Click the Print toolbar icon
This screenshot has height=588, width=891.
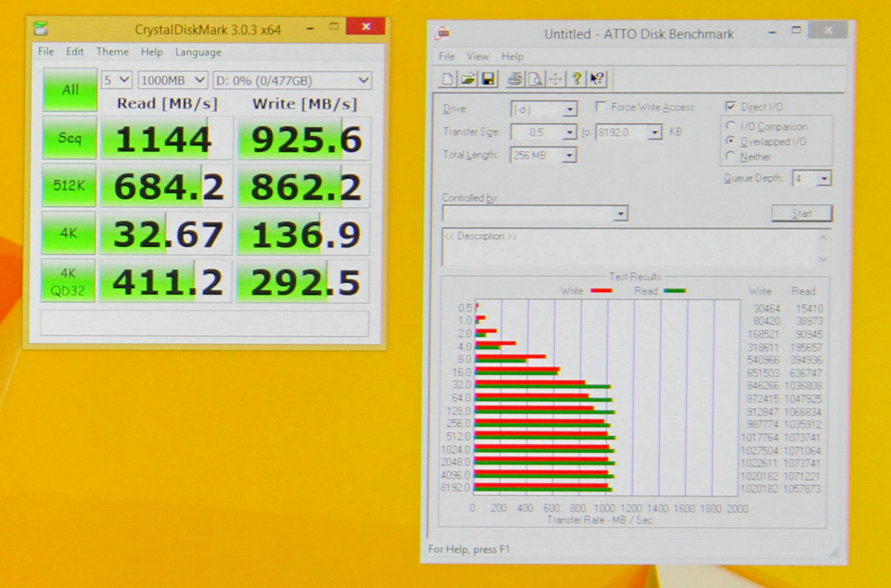pos(515,79)
